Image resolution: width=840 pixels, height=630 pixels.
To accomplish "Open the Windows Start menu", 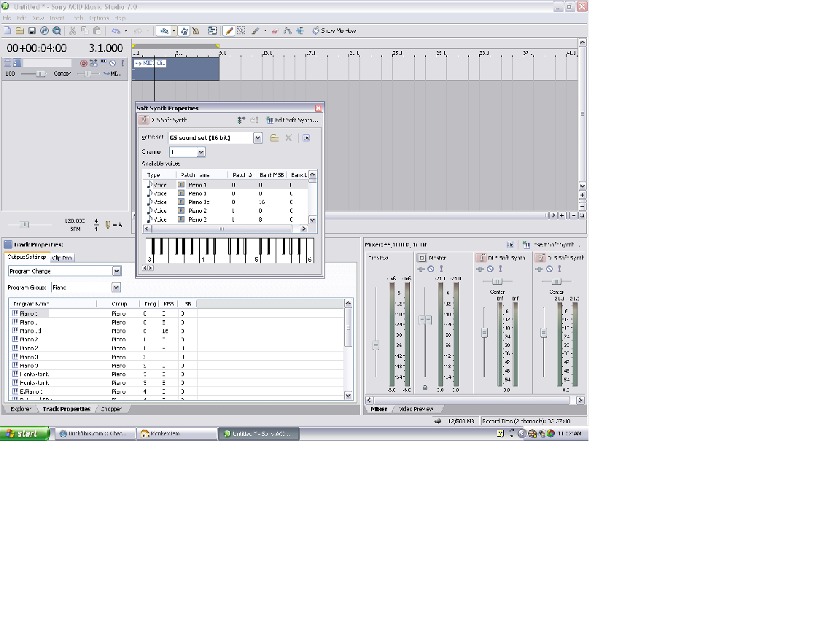I will pos(25,433).
